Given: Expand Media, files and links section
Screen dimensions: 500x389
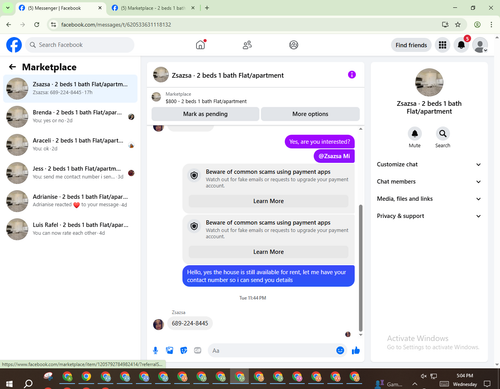Looking at the screenshot, I should (x=429, y=199).
